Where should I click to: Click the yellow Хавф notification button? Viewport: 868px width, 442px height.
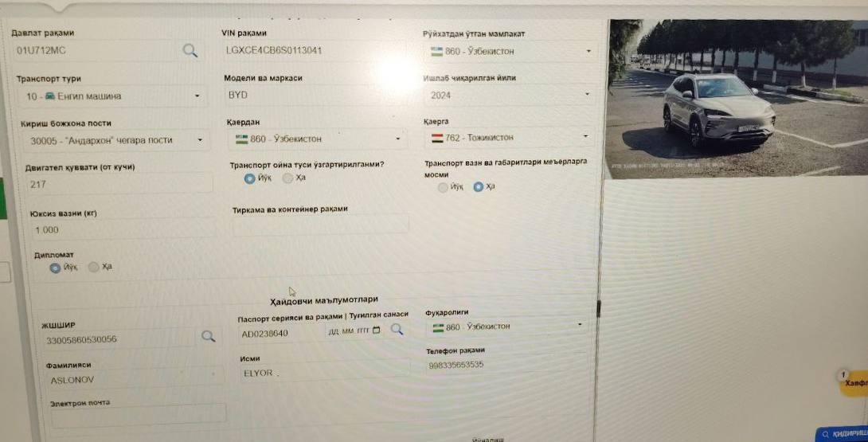[x=854, y=383]
